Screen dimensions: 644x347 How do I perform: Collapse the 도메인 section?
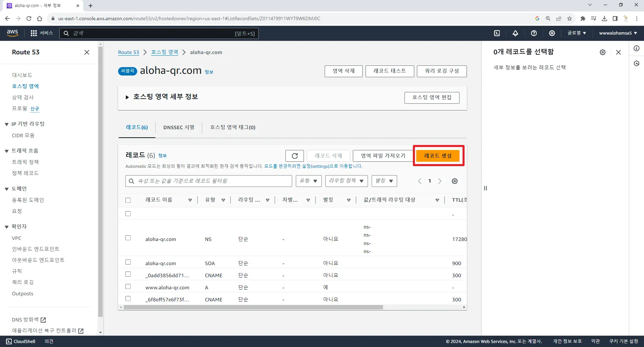pos(7,189)
